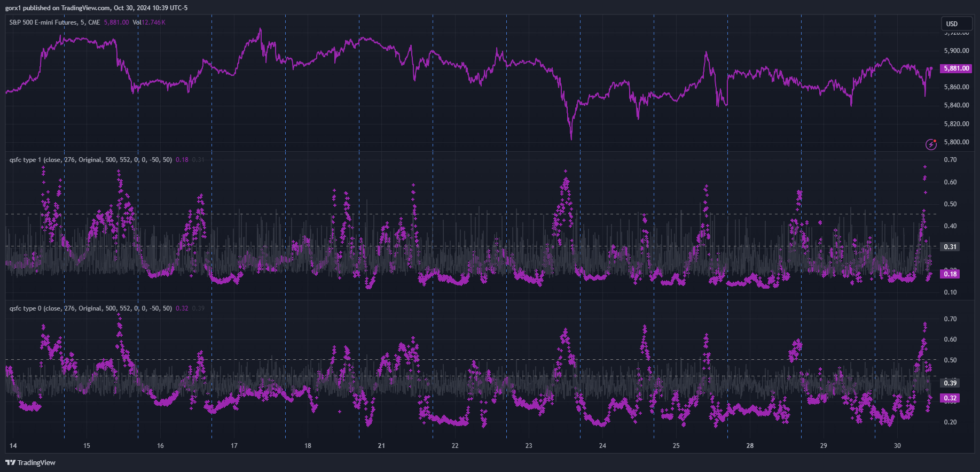Click date label 17 on the time axis
Viewport: 980px width, 472px height.
[x=234, y=446]
